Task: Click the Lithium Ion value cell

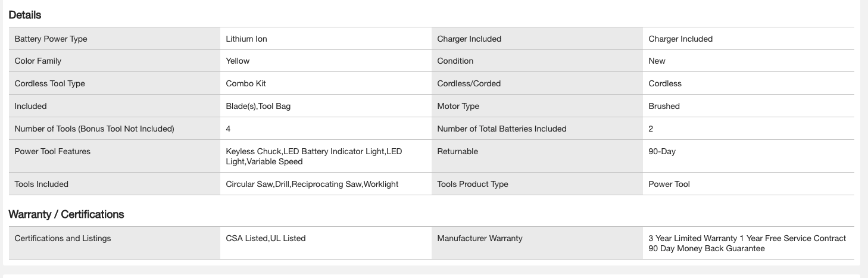Action: click(246, 39)
